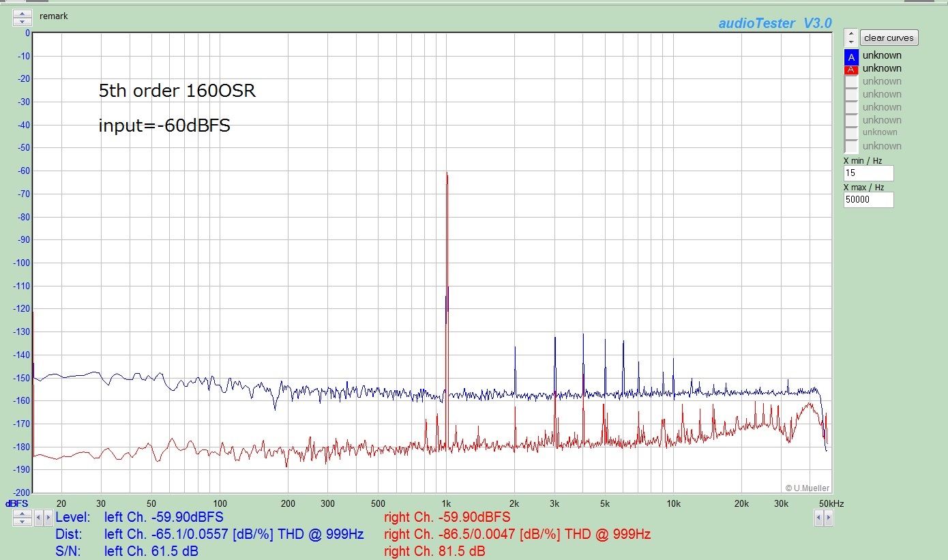
Task: Click the clear curves button
Action: [x=889, y=38]
